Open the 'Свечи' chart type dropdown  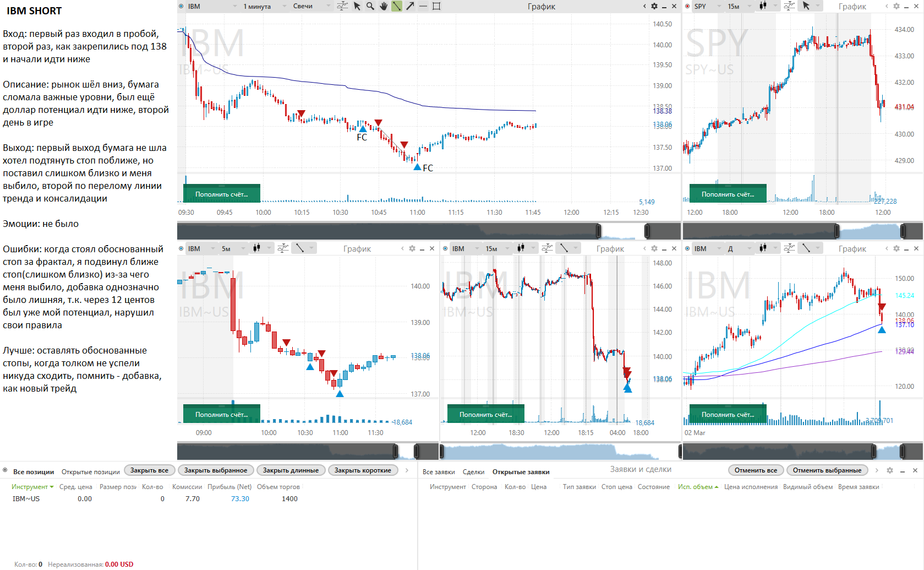tap(311, 6)
